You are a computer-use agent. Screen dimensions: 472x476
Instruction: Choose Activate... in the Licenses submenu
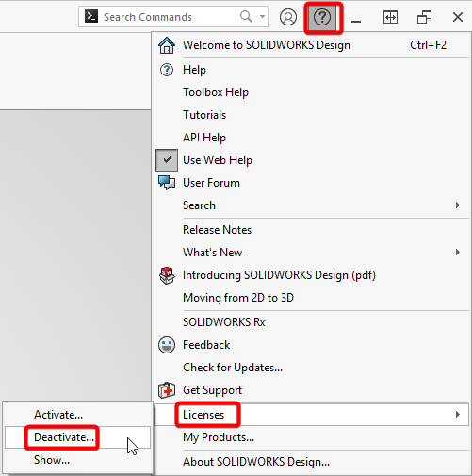[x=58, y=415]
